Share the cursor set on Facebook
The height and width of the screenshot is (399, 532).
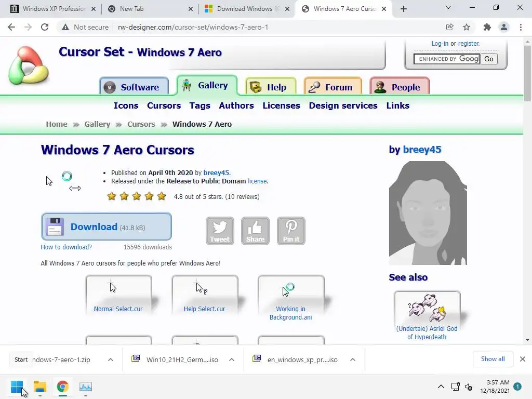[255, 231]
